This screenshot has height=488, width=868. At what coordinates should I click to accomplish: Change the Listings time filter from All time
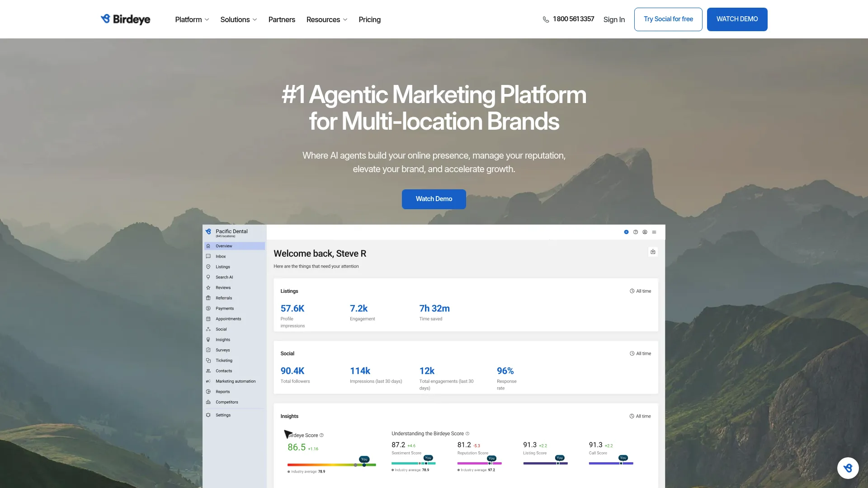pos(640,291)
